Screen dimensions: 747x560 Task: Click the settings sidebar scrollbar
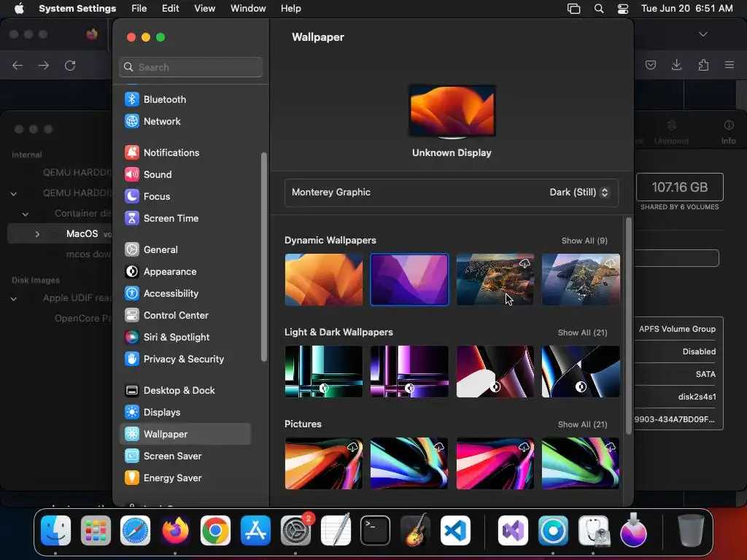pos(263,257)
